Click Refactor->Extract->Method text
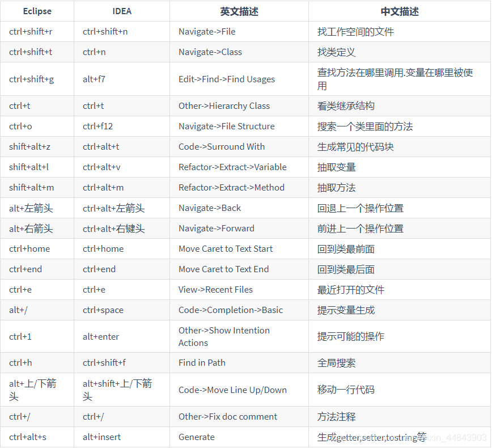 231,188
